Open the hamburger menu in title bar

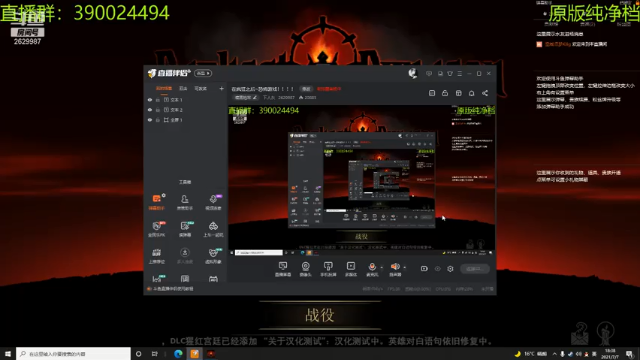[460, 73]
